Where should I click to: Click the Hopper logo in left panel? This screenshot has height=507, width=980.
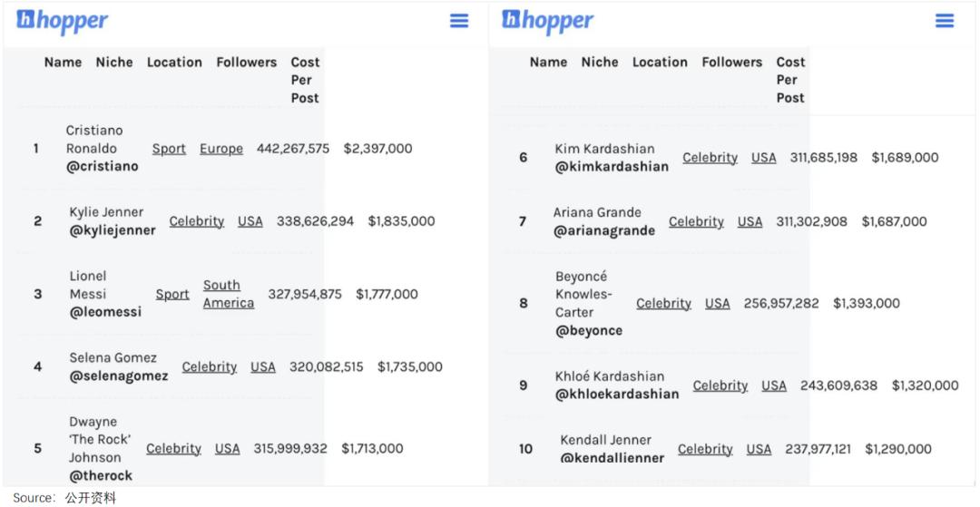pyautogui.click(x=62, y=21)
